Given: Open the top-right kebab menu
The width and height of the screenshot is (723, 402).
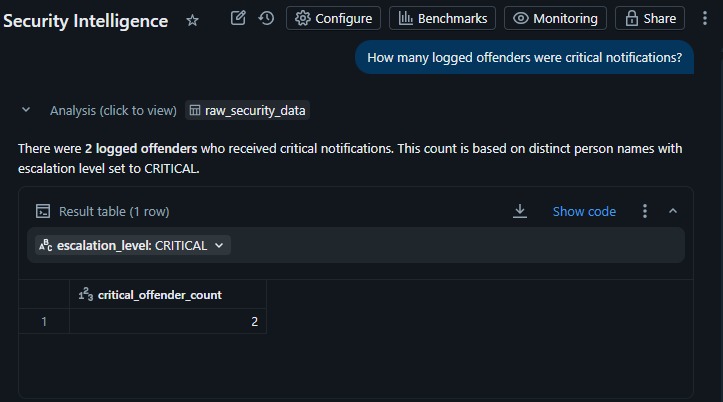Looking at the screenshot, I should 705,18.
